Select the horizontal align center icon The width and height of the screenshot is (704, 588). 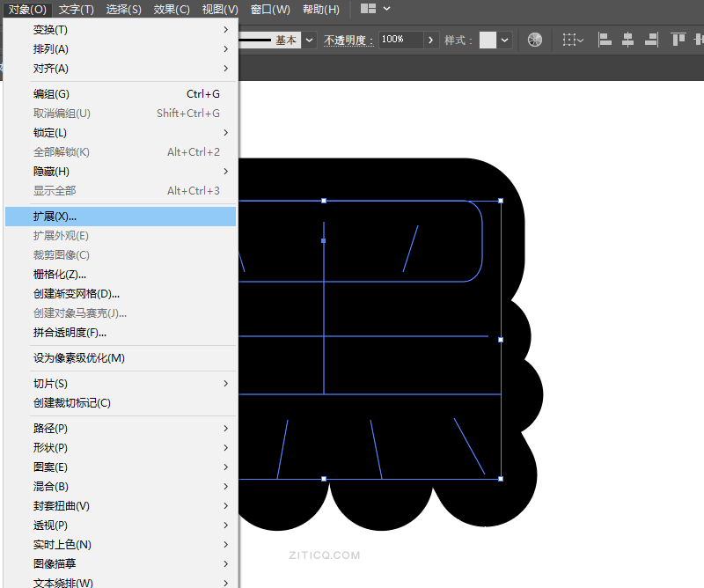pos(628,40)
